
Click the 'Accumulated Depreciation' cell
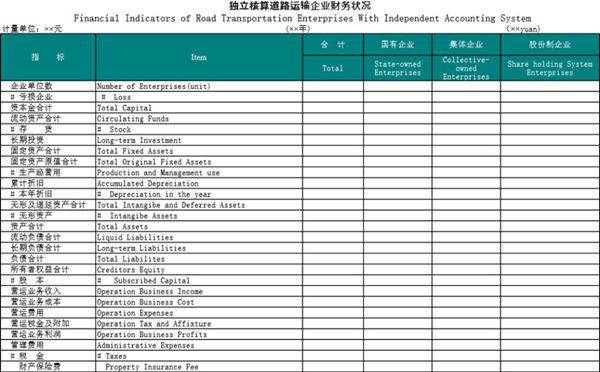coord(199,183)
